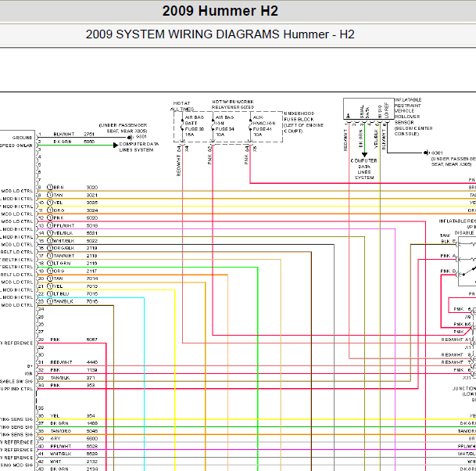Click the 'LT GRN' label on pin 18
The image size is (476, 471).
62,264
